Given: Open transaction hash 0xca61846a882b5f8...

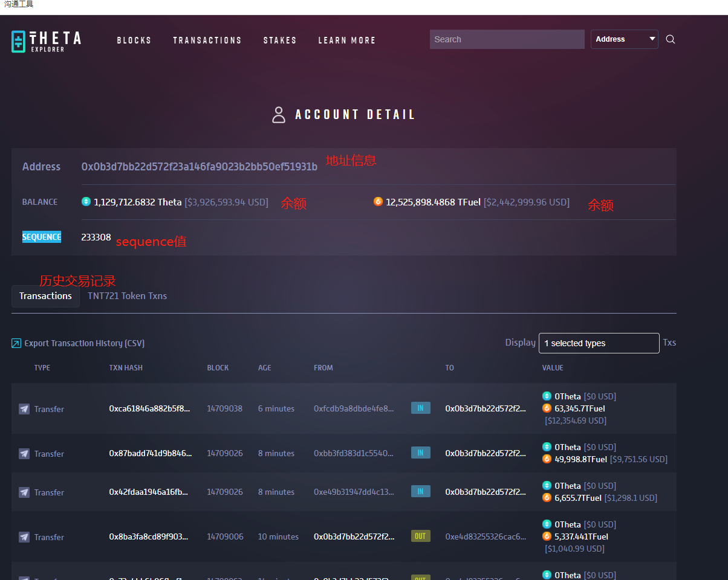Looking at the screenshot, I should pyautogui.click(x=149, y=409).
